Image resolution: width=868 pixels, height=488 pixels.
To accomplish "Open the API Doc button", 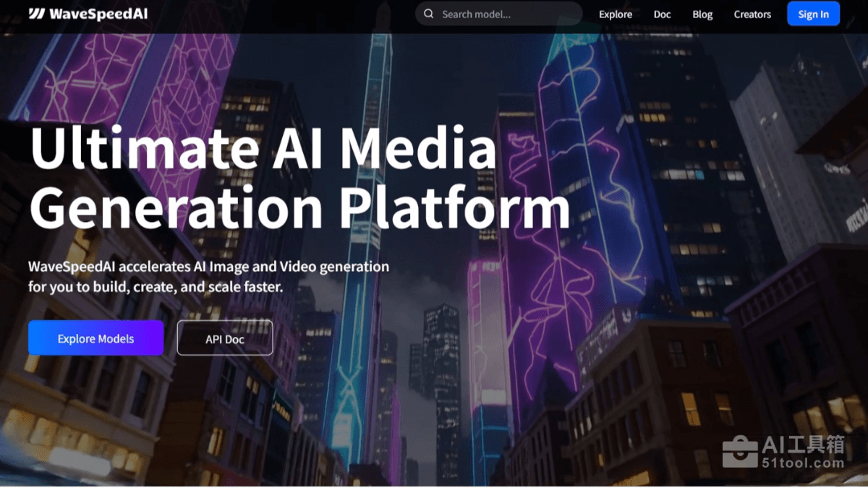I will pyautogui.click(x=224, y=338).
